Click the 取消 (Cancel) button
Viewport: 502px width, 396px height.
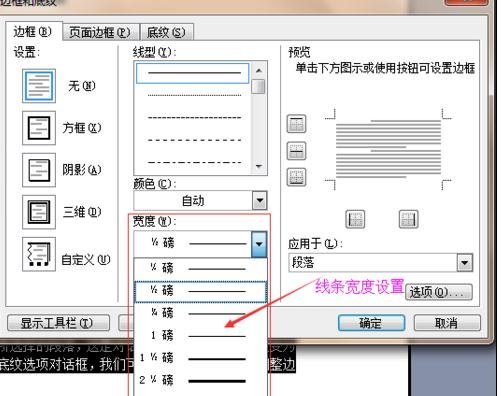(447, 323)
